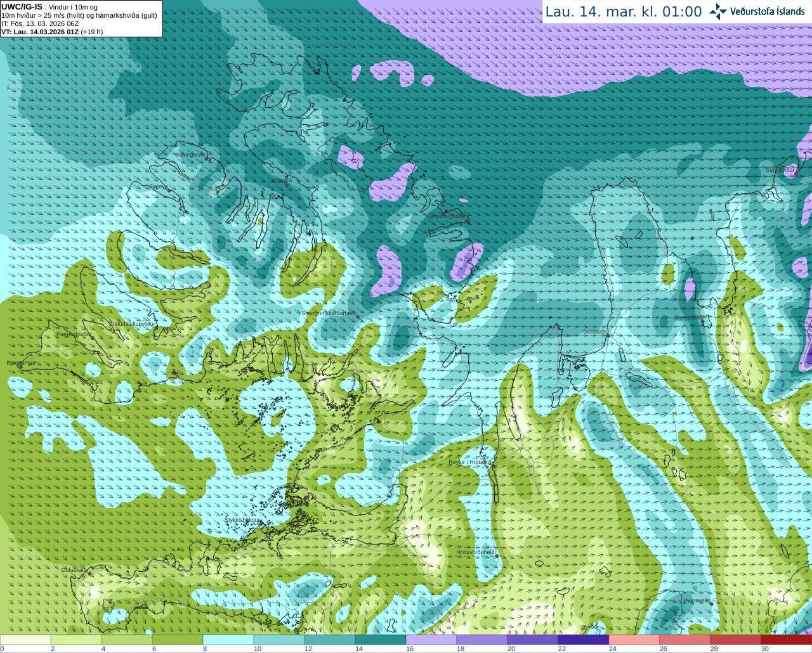Click the 24–26 m/s pink legend swatch
This screenshot has height=653, width=812.
click(x=634, y=640)
